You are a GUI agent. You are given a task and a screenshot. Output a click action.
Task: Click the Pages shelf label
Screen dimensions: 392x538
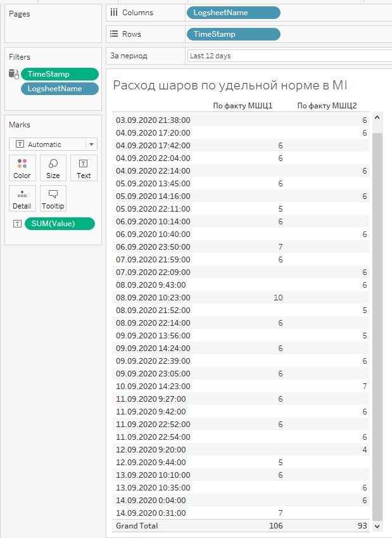[19, 14]
